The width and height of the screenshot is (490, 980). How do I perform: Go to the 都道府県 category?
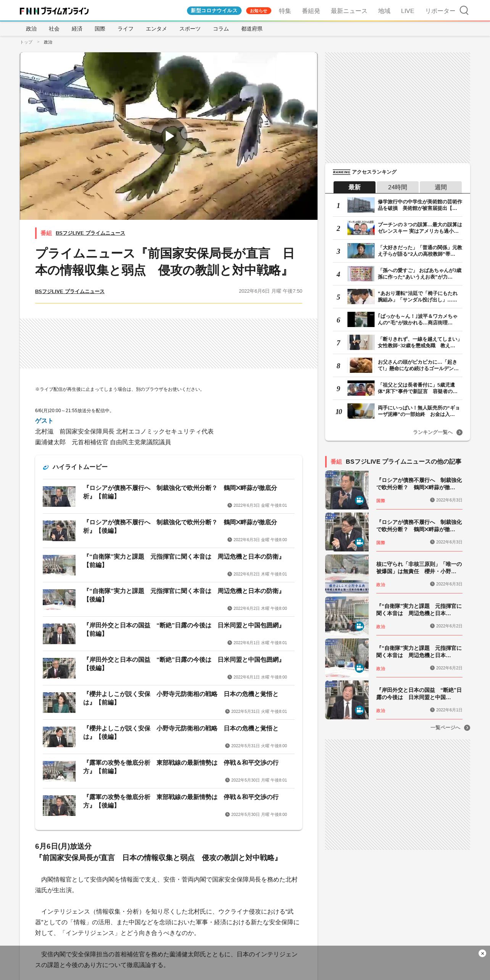(252, 29)
